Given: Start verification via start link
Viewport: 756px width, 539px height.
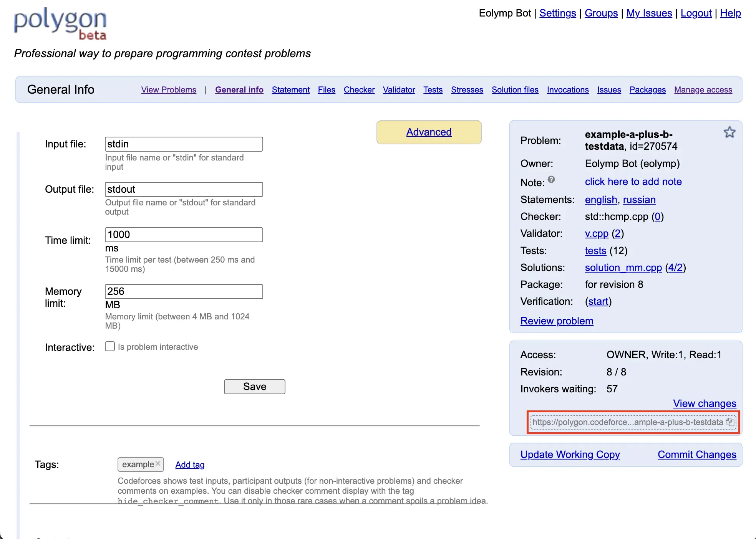Looking at the screenshot, I should point(598,301).
